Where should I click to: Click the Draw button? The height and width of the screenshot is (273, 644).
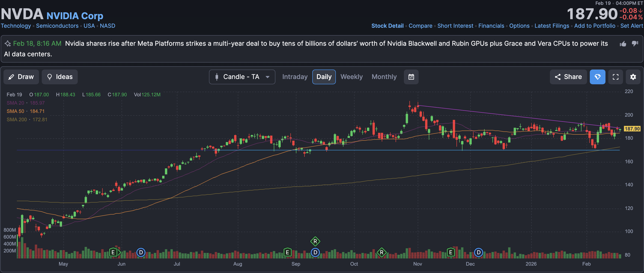tap(21, 77)
